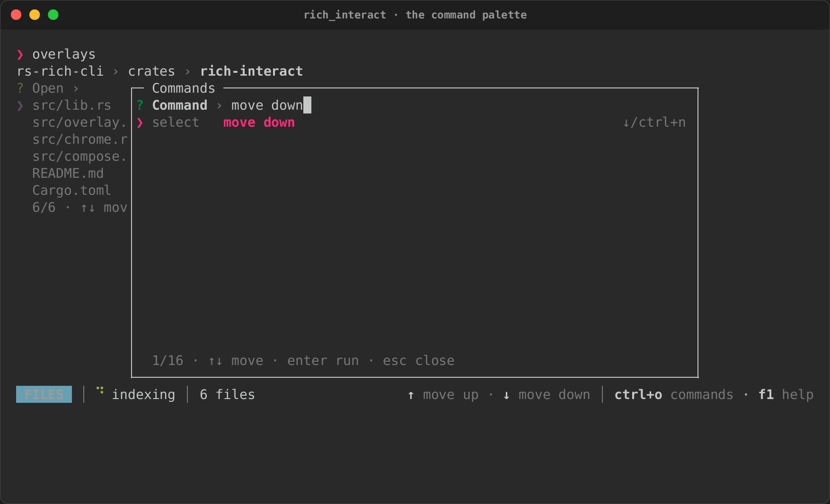The height and width of the screenshot is (504, 830).
Task: Click the ↓/ctrl+n shortcut hint
Action: [x=654, y=122]
